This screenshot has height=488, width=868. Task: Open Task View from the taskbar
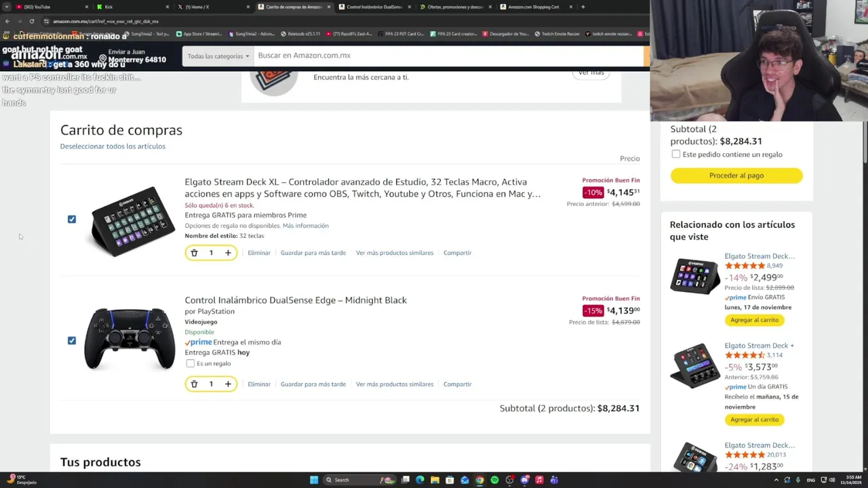click(406, 480)
